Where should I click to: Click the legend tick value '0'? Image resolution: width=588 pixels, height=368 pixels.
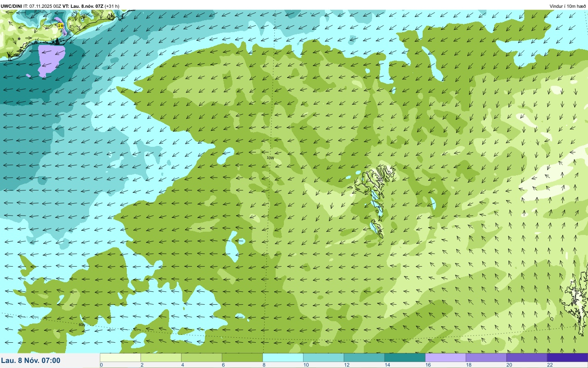click(x=101, y=365)
